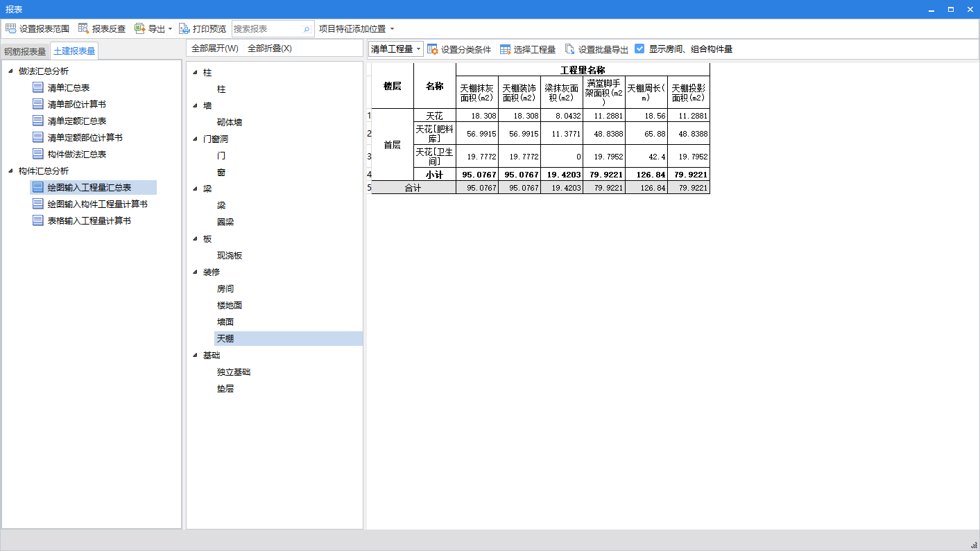Click report icon beside 清单定额汇总表

point(38,121)
